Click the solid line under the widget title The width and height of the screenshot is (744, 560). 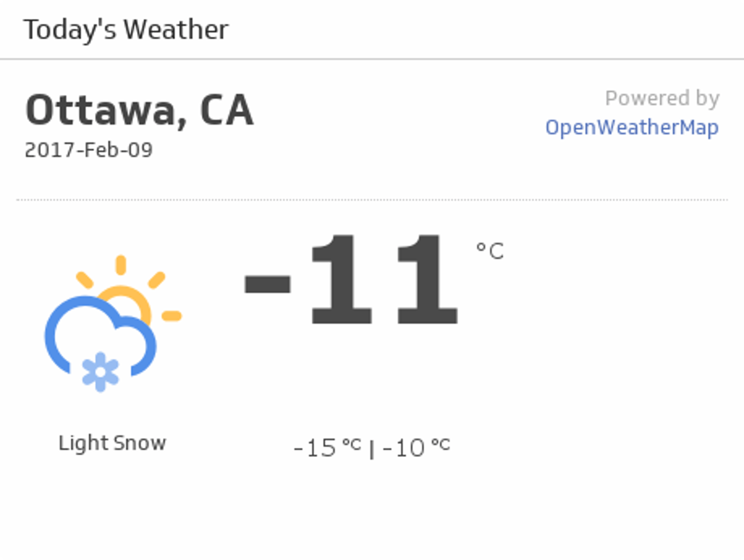[372, 60]
